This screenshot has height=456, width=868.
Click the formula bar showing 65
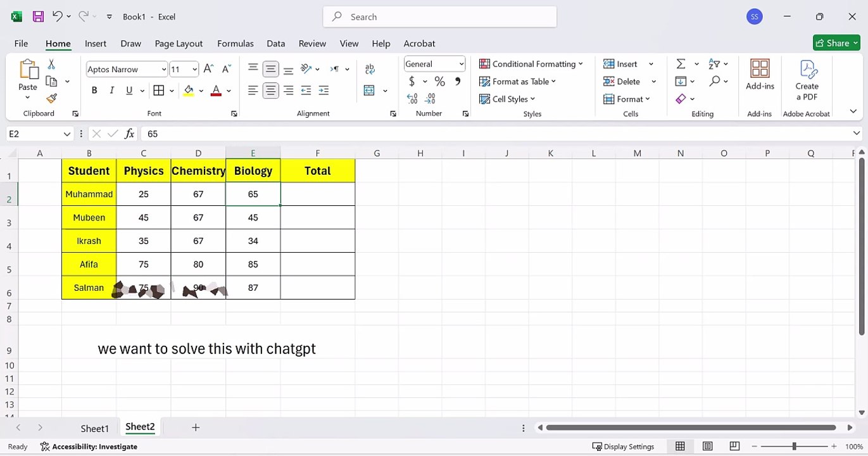[497, 134]
